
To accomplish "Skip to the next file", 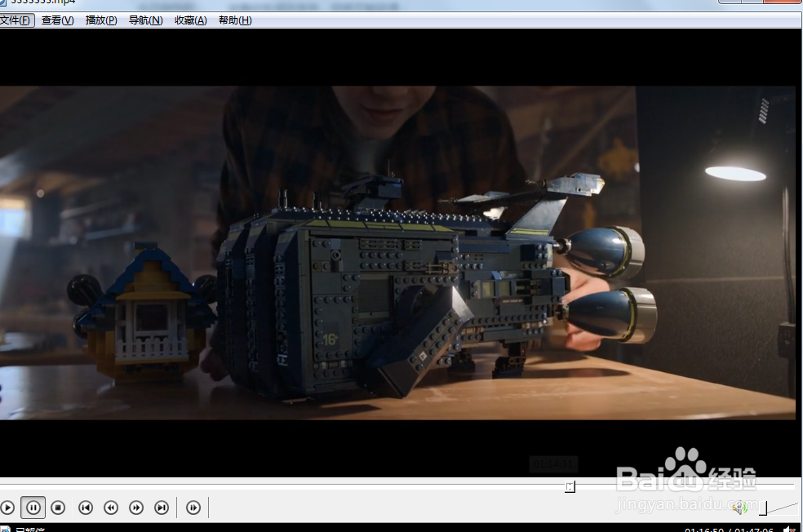I will click(x=162, y=508).
